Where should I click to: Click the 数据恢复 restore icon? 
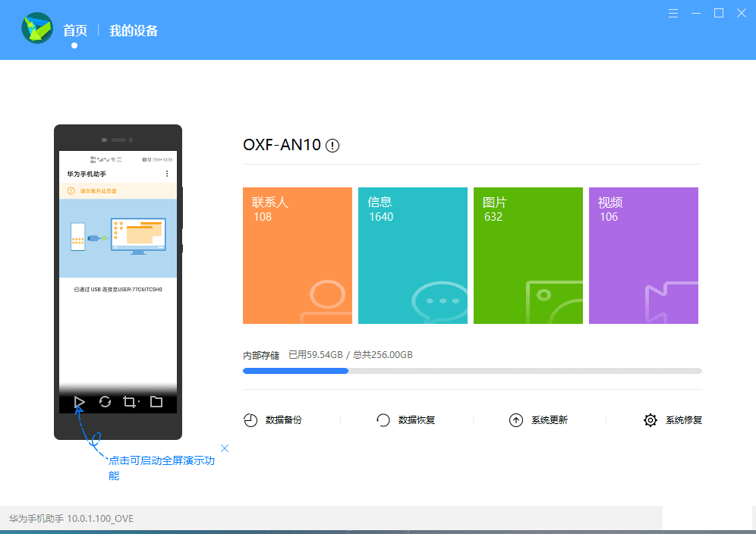coord(383,420)
